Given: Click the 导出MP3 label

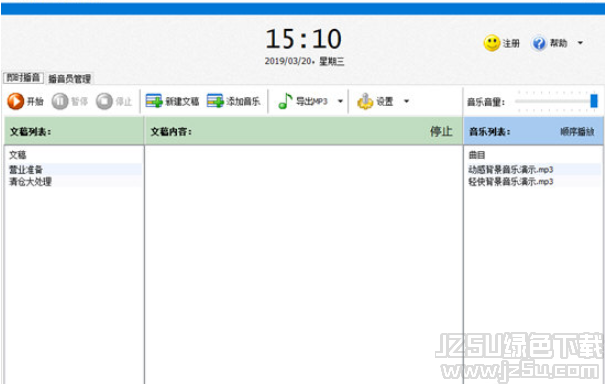Looking at the screenshot, I should [312, 101].
